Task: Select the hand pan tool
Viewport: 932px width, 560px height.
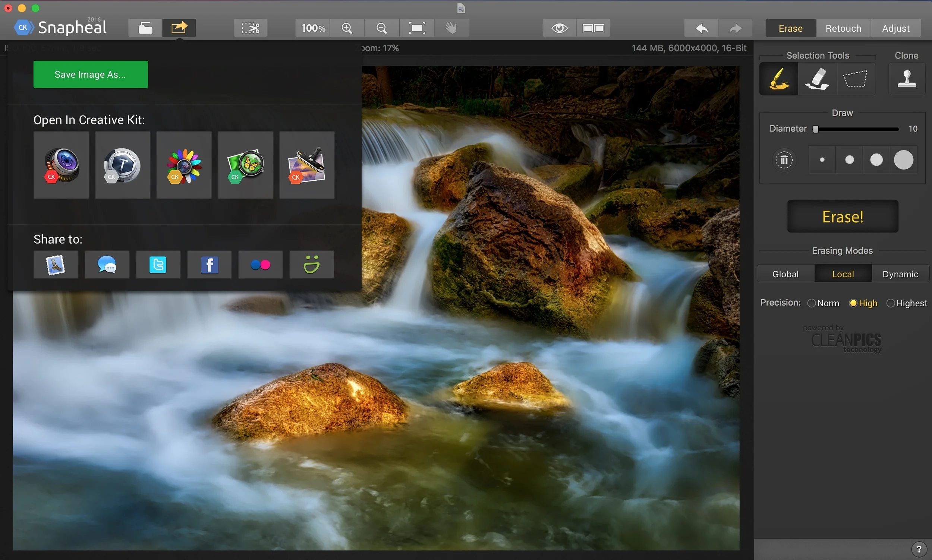Action: pos(451,28)
